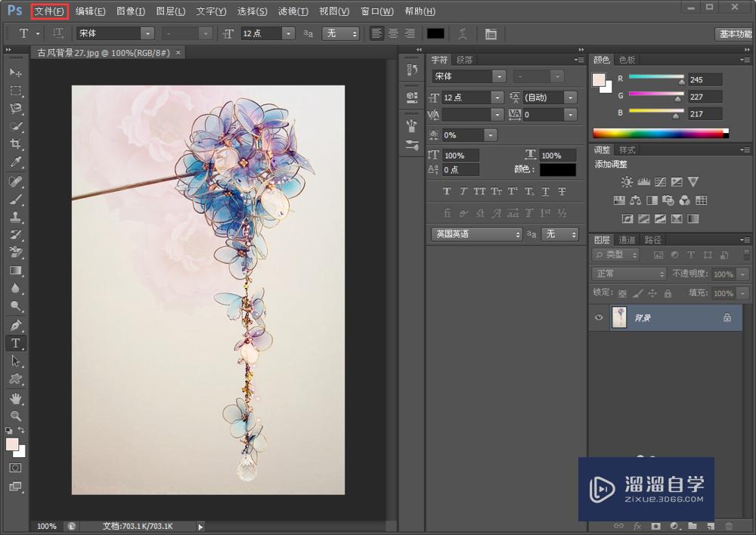
Task: Open the 文件(F) menu
Action: pyautogui.click(x=49, y=11)
